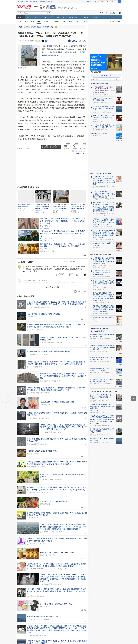Click コメントを書く button

69,262
